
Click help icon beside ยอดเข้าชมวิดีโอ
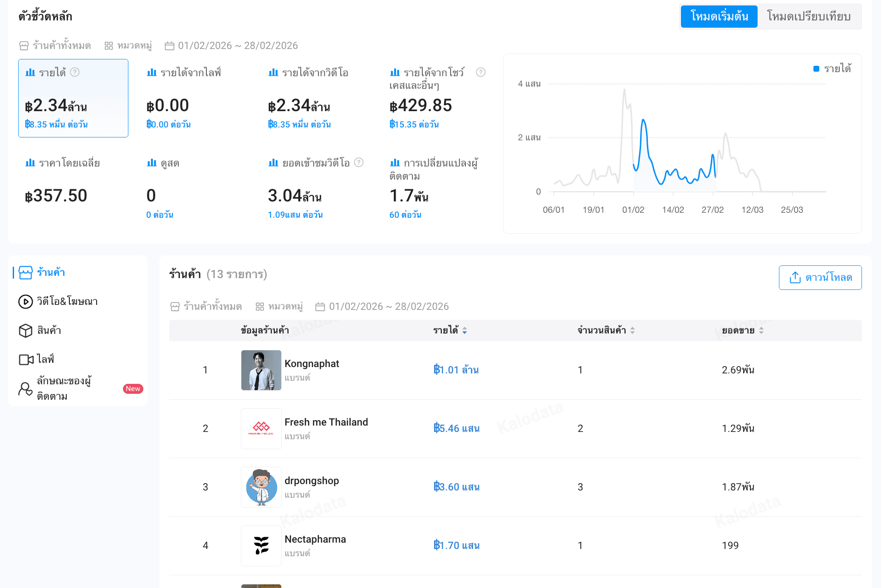pyautogui.click(x=359, y=162)
